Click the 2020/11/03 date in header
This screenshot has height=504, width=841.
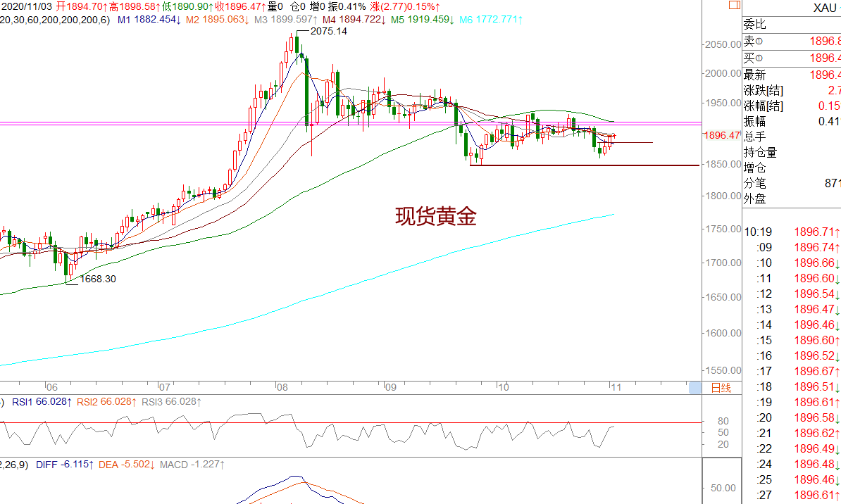[26, 7]
